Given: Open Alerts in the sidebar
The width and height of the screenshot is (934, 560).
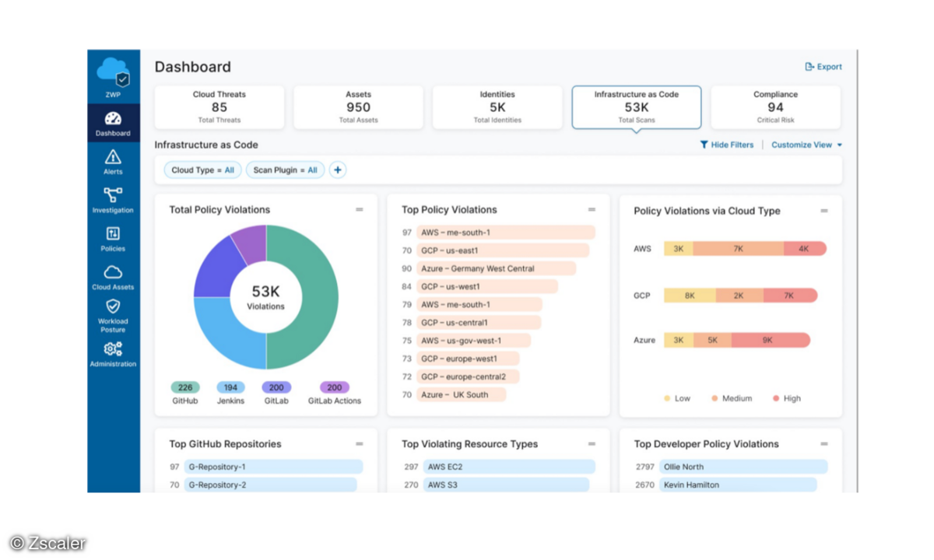Looking at the screenshot, I should tap(114, 163).
